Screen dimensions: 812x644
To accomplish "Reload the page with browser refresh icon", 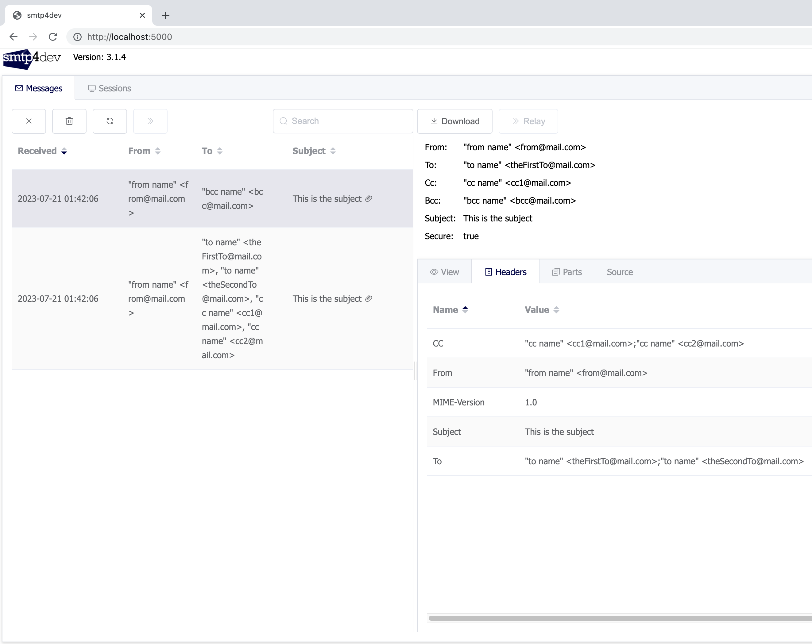I will [x=53, y=37].
